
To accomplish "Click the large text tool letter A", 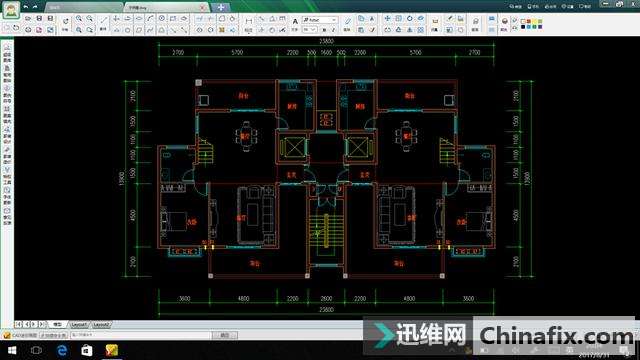I will coord(295,21).
